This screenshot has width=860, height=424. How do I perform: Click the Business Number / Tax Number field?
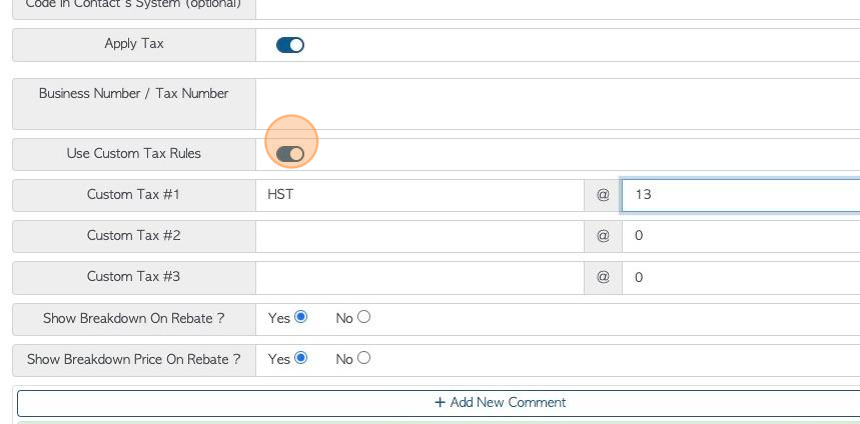tap(557, 104)
